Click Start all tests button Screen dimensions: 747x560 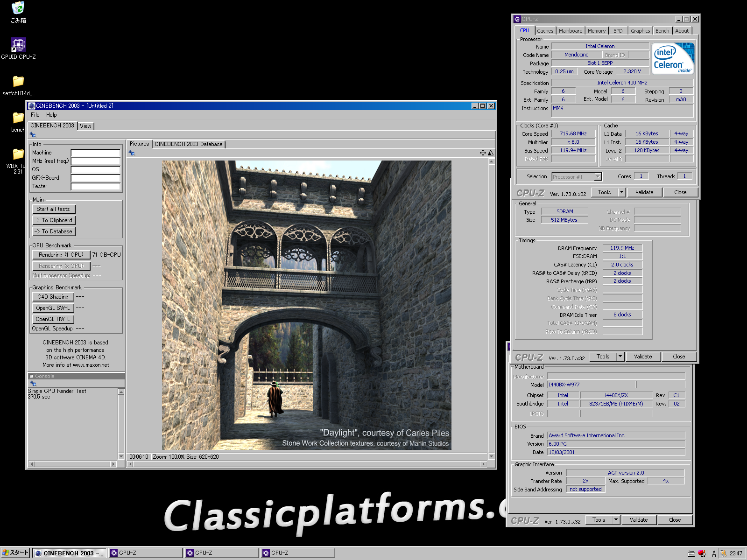click(x=53, y=209)
